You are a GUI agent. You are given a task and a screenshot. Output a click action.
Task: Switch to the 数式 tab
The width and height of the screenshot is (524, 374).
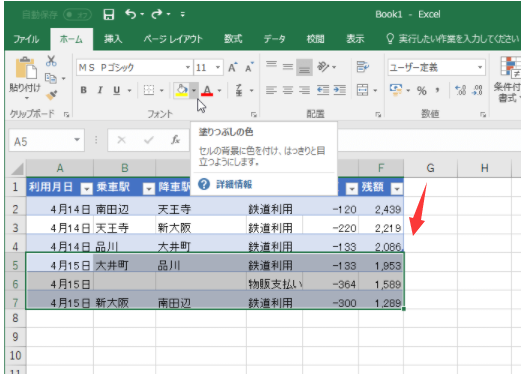[233, 39]
